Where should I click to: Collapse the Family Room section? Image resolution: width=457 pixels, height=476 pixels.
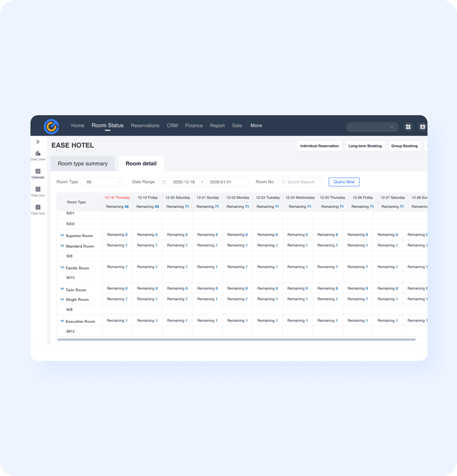coord(62,267)
